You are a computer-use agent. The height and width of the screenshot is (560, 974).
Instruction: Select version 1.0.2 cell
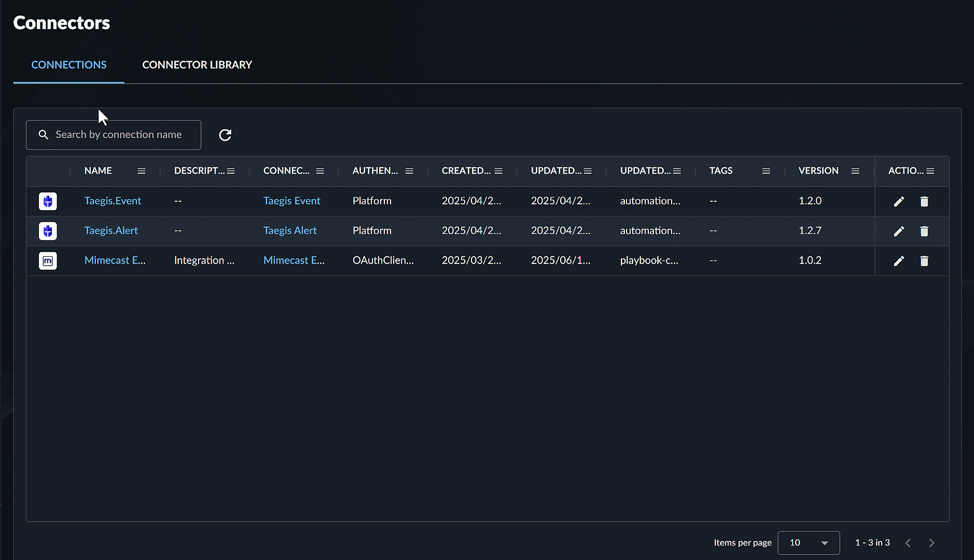(x=810, y=261)
